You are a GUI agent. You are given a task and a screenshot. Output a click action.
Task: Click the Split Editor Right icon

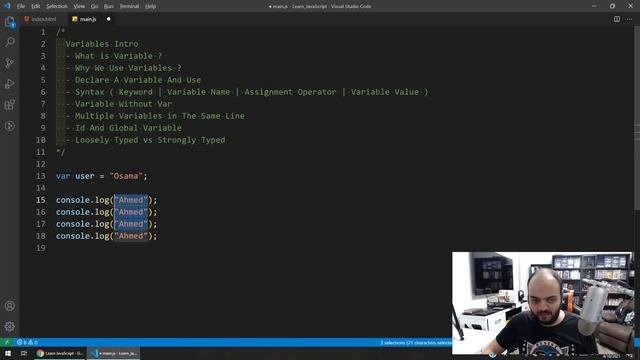(617, 19)
